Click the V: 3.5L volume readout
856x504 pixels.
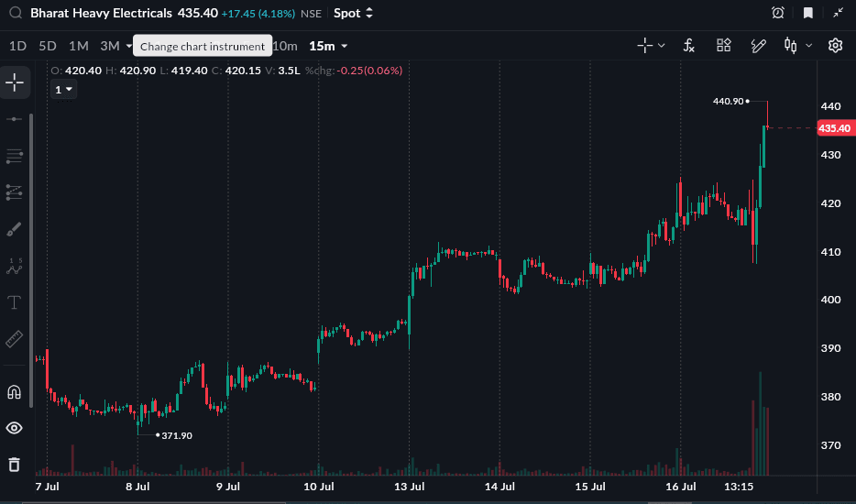pos(283,71)
